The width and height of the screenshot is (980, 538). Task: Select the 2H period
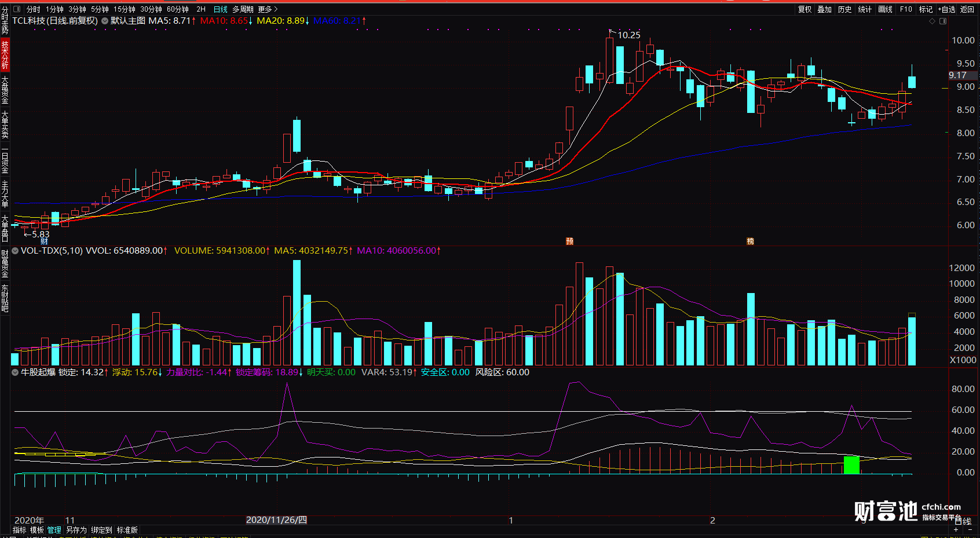point(201,9)
